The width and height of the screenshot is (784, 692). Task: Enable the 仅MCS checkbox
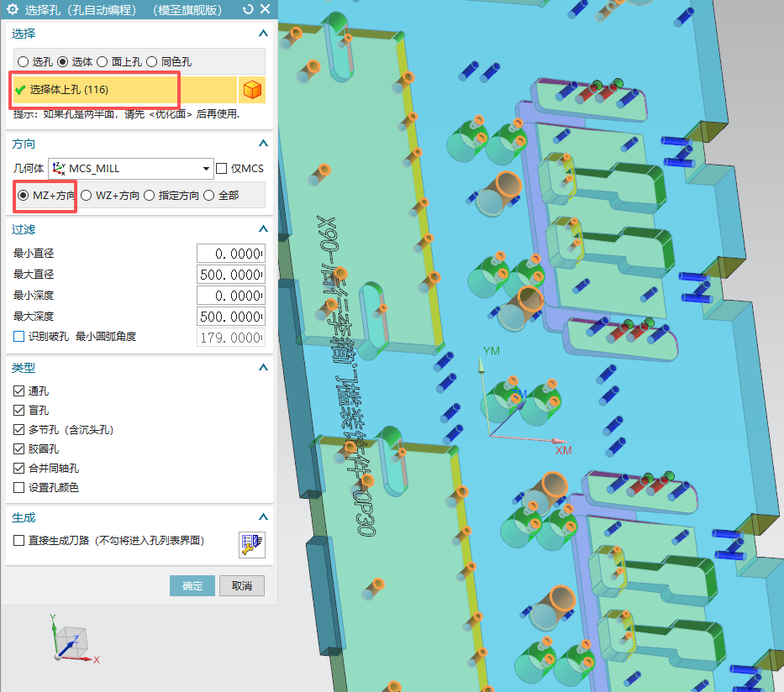point(222,168)
